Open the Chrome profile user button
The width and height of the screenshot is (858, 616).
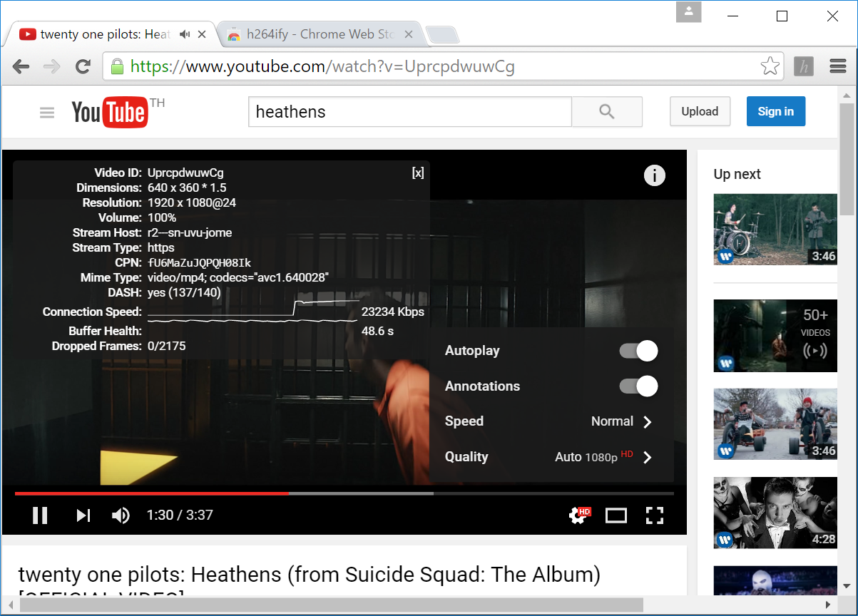tap(689, 11)
